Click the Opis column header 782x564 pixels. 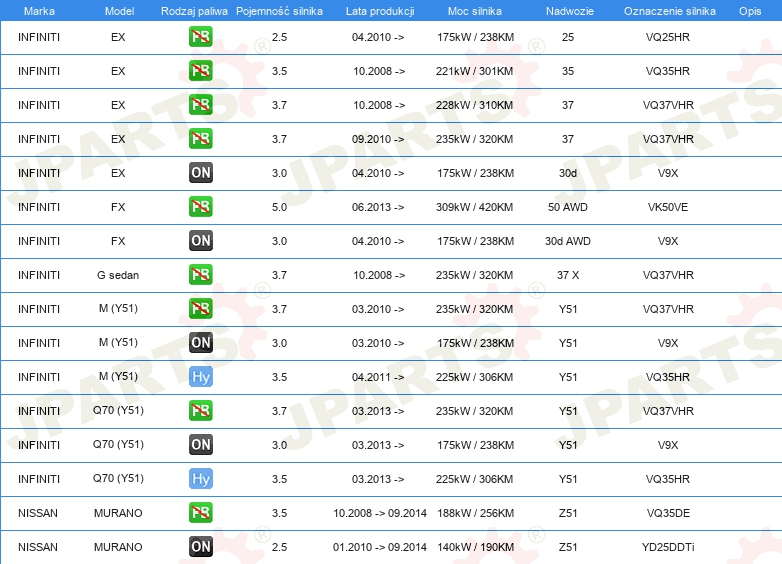pos(750,11)
